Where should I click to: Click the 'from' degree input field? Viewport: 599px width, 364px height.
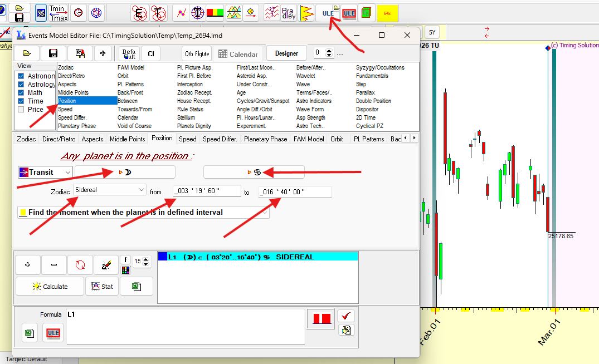[204, 192]
